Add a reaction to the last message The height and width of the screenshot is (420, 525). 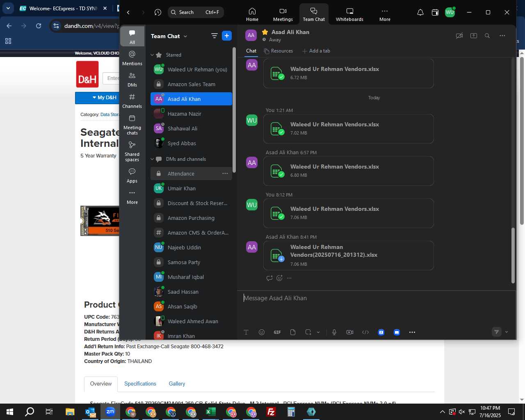(x=279, y=278)
